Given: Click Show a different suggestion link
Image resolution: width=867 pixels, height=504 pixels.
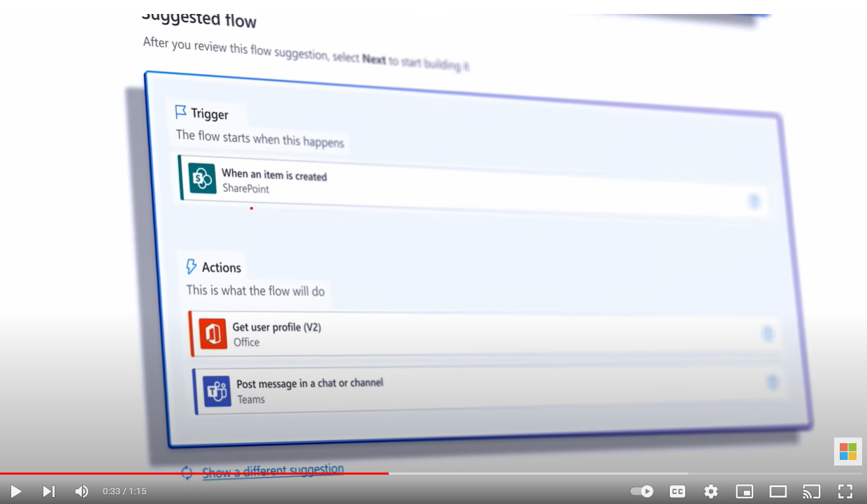Looking at the screenshot, I should [x=273, y=471].
